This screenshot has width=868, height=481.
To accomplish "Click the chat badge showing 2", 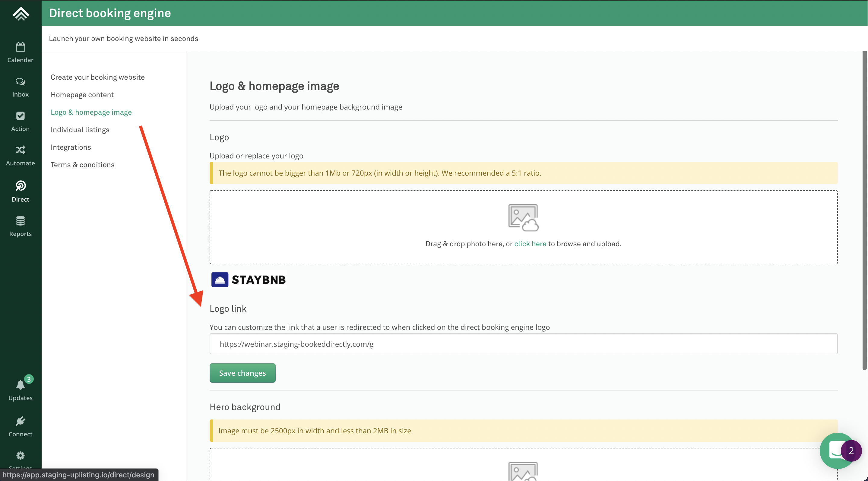I will pos(851,451).
